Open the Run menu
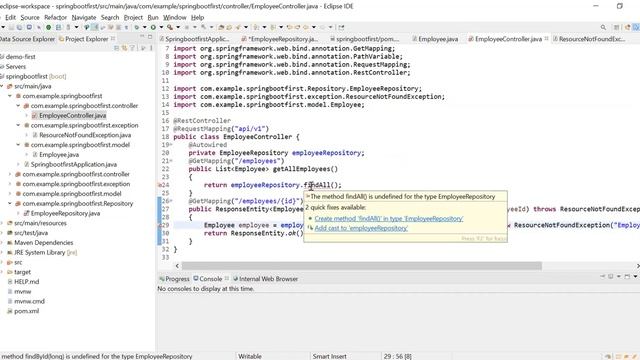The height and width of the screenshot is (360, 640). [x=153, y=18]
